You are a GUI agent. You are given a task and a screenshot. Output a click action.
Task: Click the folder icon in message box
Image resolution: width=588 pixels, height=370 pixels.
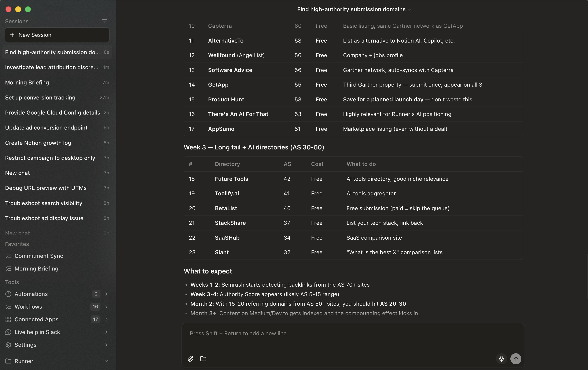(x=203, y=359)
